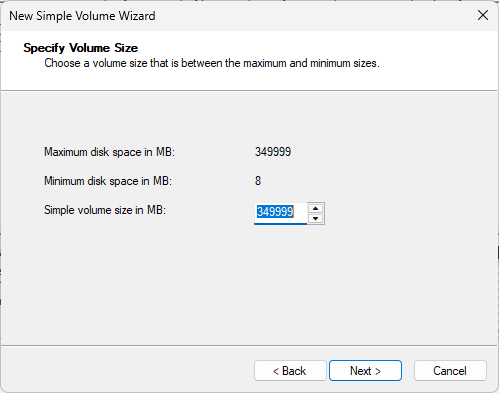Screen dimensions: 499x393
Task: Click the maximum value 349999 text
Action: click(x=273, y=152)
